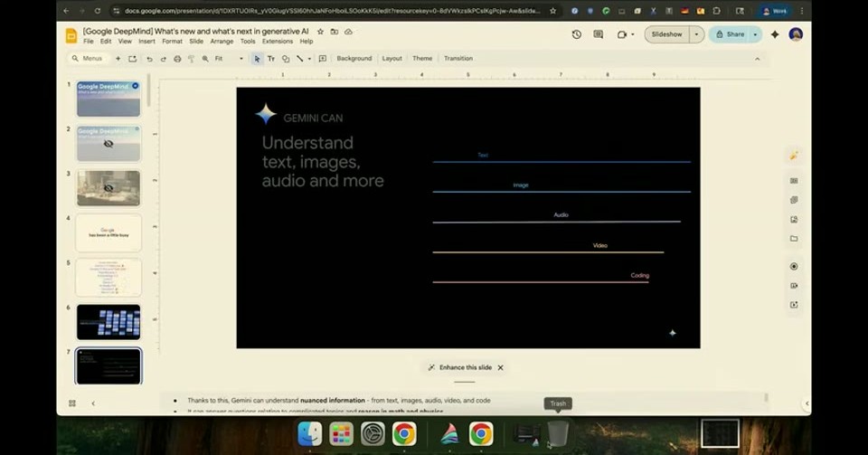
Task: Click the 'Understand text, images, audio and more' heading
Action: pos(323,162)
